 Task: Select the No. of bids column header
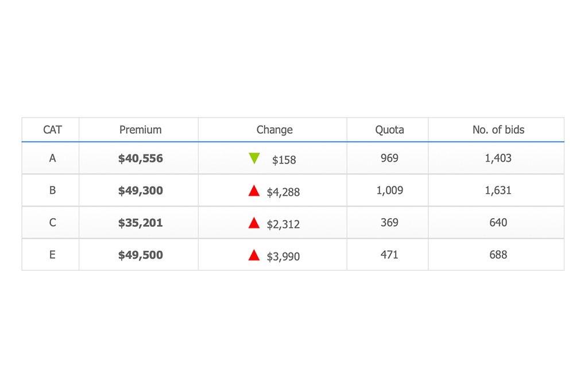click(x=498, y=130)
